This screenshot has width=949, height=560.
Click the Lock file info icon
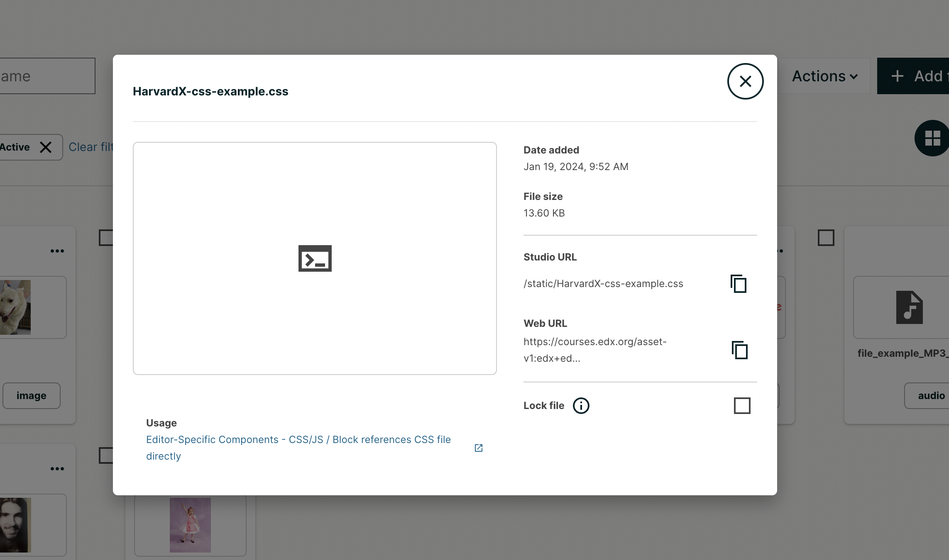[x=581, y=406]
